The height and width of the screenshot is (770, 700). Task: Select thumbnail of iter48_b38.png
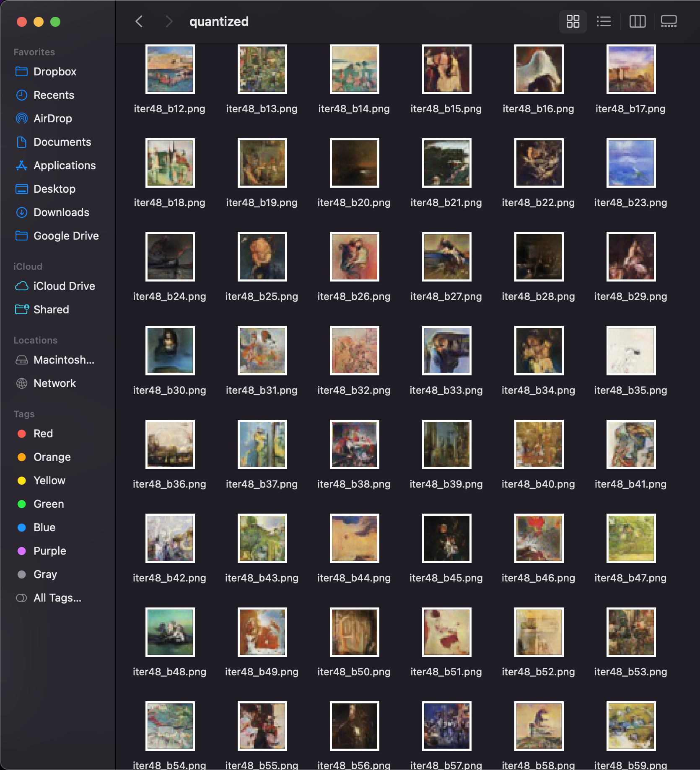355,444
